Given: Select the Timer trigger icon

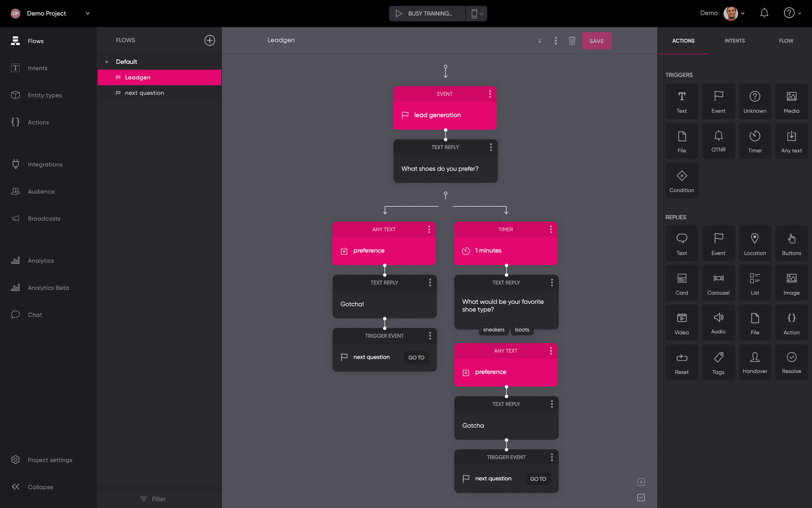Looking at the screenshot, I should pyautogui.click(x=755, y=141).
